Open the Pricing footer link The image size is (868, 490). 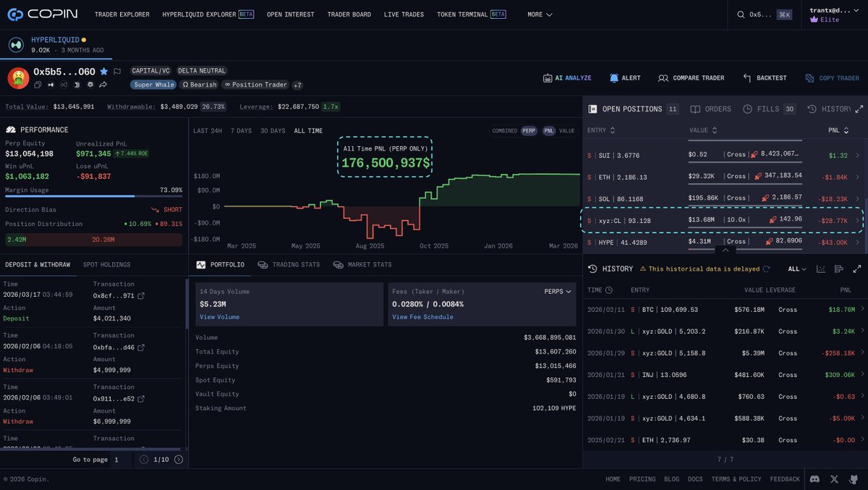click(x=642, y=479)
